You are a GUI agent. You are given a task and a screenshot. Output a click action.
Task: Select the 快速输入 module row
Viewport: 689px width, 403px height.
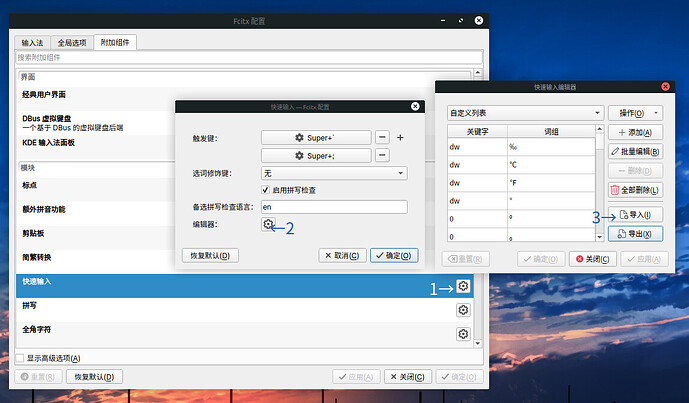(244, 286)
